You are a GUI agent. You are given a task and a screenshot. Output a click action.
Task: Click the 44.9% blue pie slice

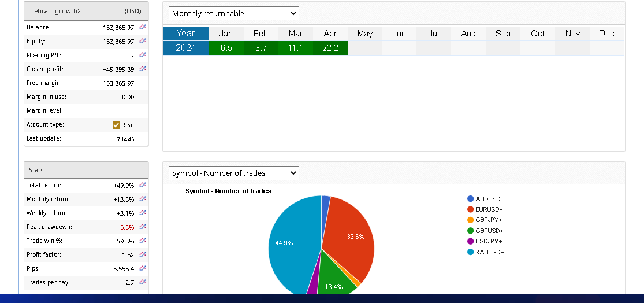point(289,243)
